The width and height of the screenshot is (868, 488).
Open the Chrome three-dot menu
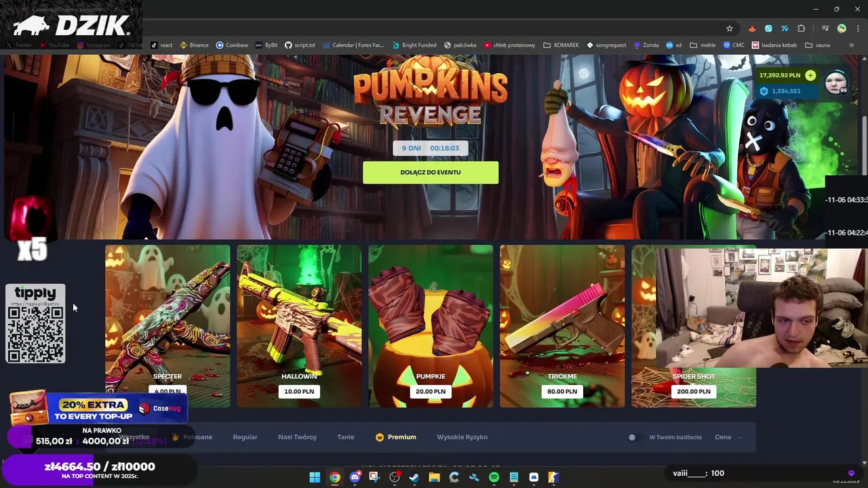tap(858, 28)
